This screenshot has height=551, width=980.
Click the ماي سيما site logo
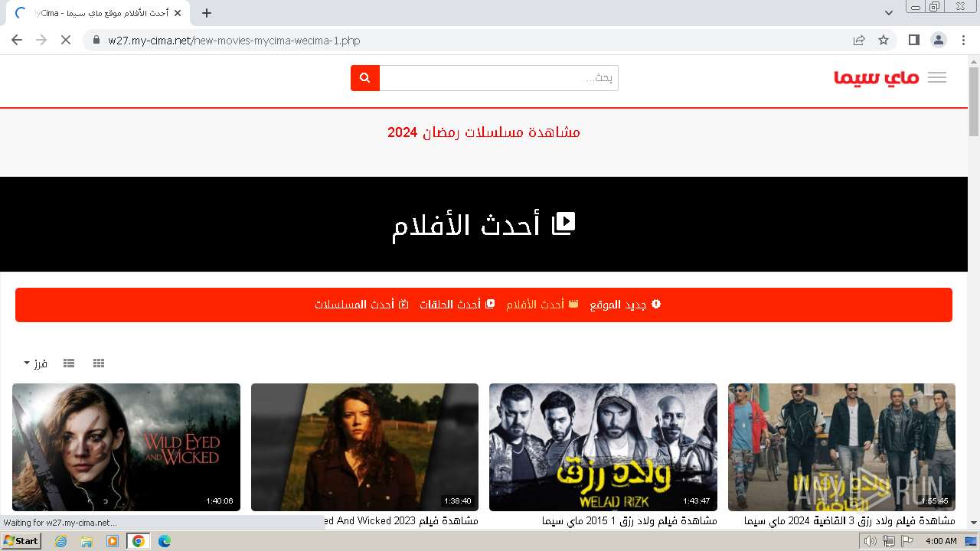(x=877, y=77)
